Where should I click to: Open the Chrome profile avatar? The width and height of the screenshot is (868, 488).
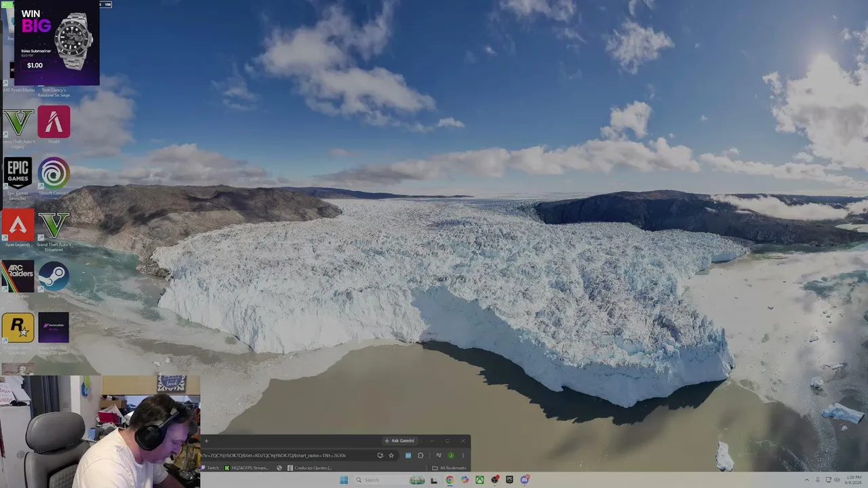tap(451, 455)
